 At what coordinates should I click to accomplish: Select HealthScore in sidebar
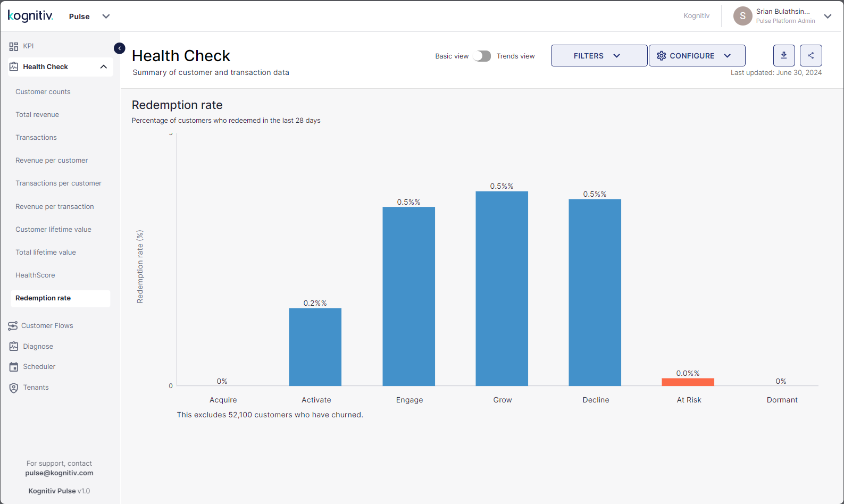tap(35, 275)
